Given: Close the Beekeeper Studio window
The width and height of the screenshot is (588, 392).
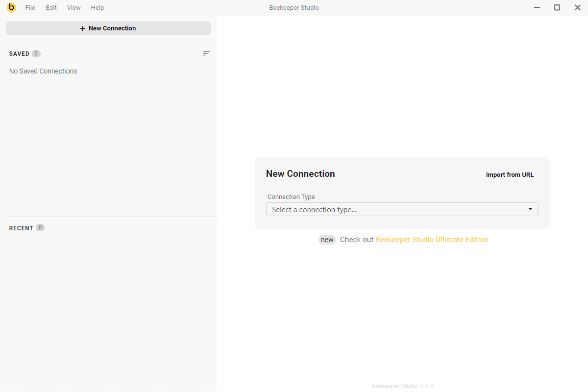Looking at the screenshot, I should tap(578, 7).
